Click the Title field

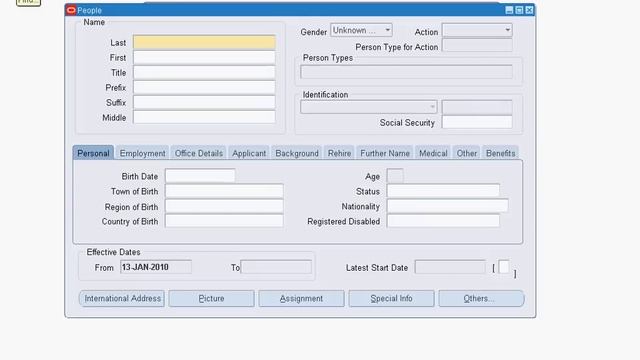point(204,73)
